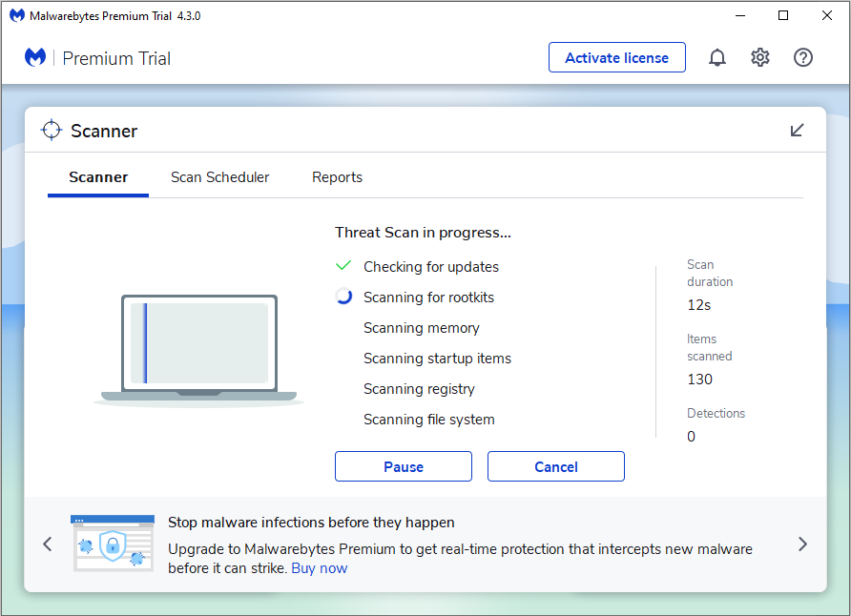Click the spinner beside Scanning for rootkits
Viewport: 851px width, 616px height.
[x=343, y=296]
